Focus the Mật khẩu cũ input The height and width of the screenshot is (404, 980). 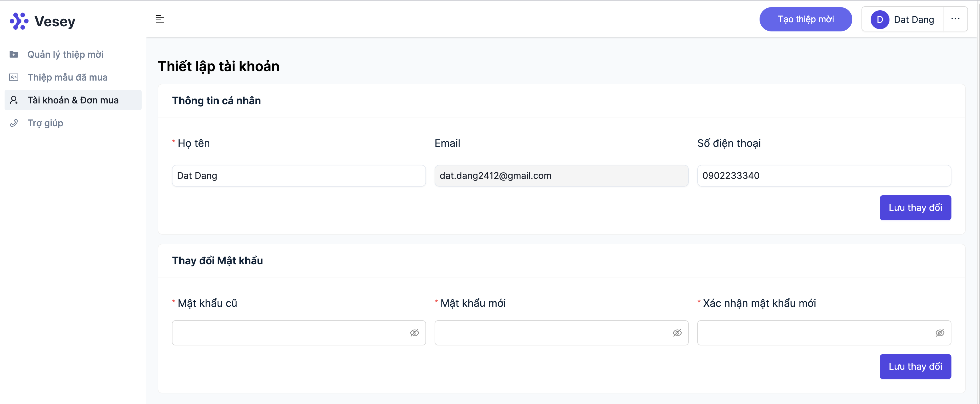pos(299,333)
